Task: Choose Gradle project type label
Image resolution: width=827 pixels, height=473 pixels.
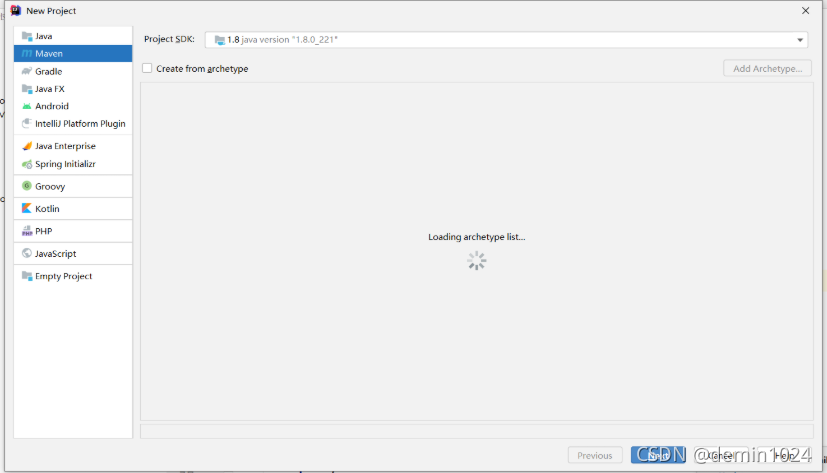Action: (x=49, y=71)
